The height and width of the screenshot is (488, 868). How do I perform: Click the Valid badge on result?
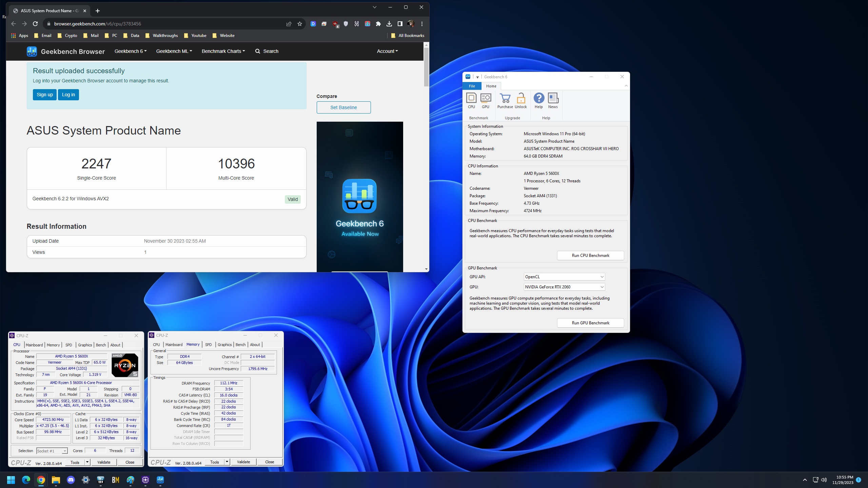tap(293, 199)
